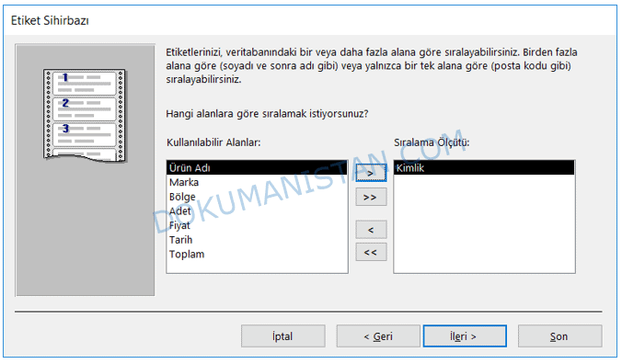Image resolution: width=622 pixels, height=364 pixels.
Task: Click the single left arrow remove-field button
Action: pyautogui.click(x=371, y=230)
